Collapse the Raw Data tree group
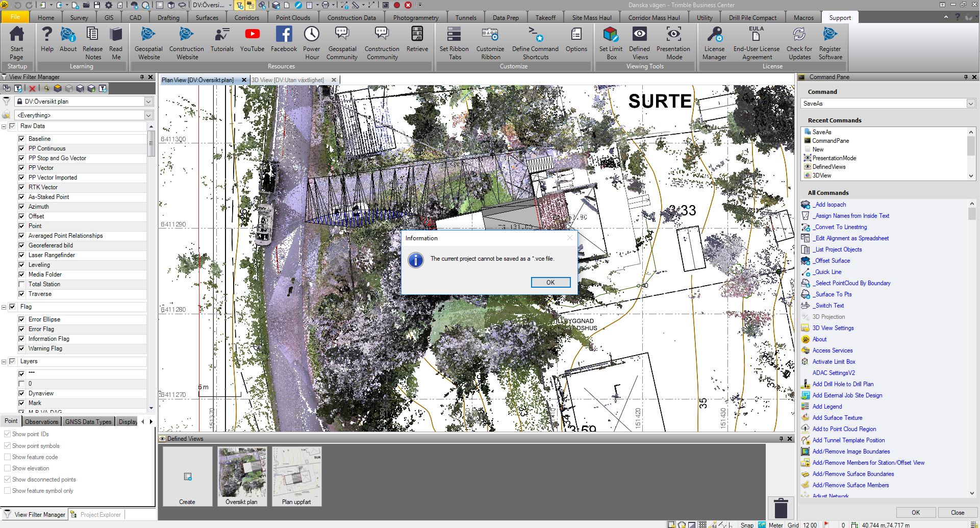 (4, 127)
